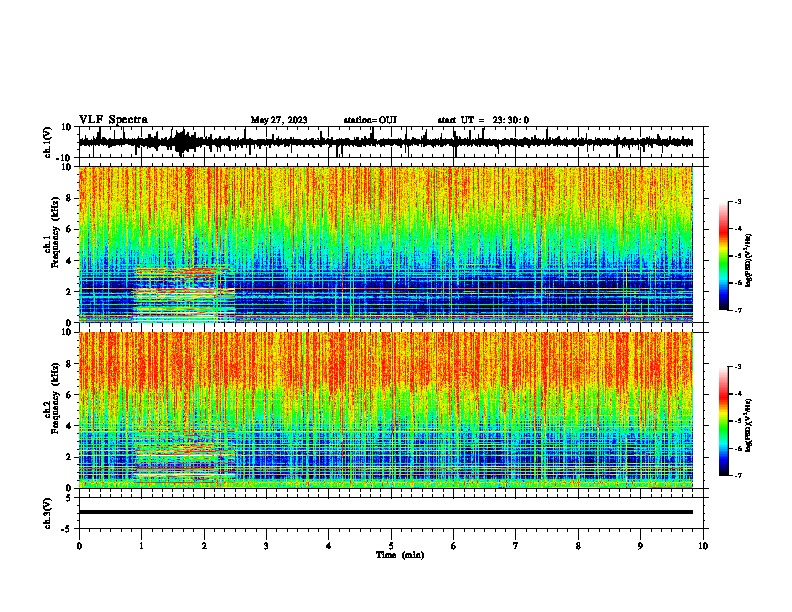Image resolution: width=792 pixels, height=612 pixels.
Task: Click the "-7" label on ch.2 colorbar
Action: [x=737, y=475]
